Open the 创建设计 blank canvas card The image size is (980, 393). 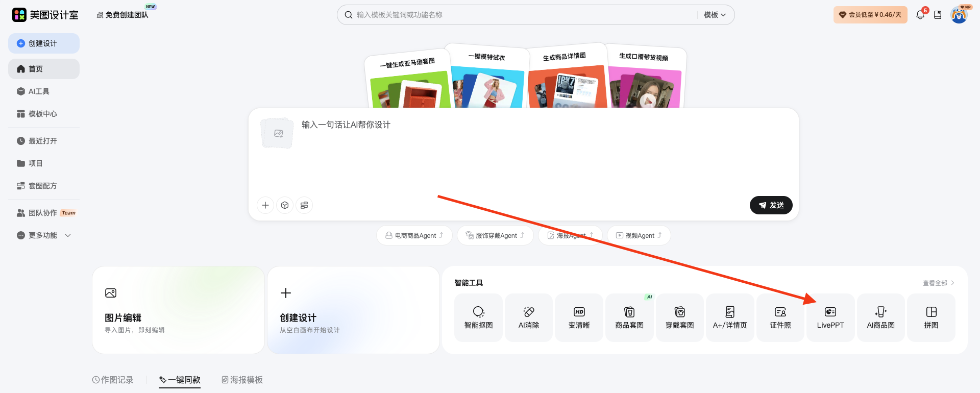tap(353, 310)
